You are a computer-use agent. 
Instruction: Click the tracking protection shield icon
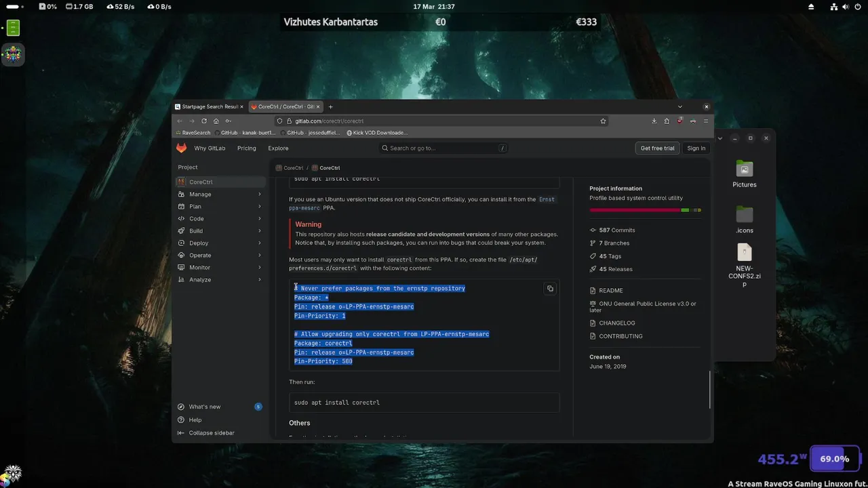coord(279,121)
